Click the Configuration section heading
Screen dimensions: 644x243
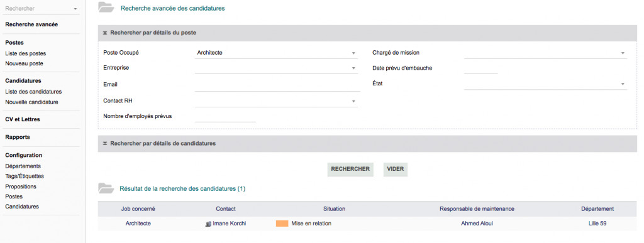click(x=24, y=155)
